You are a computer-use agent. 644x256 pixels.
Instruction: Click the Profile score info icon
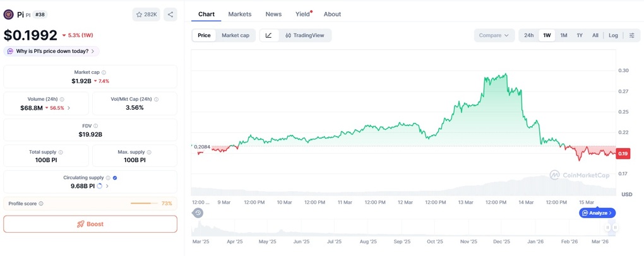click(x=41, y=204)
